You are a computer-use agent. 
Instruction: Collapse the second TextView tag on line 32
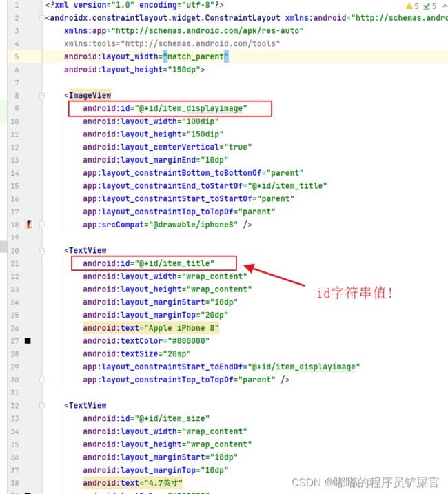(x=41, y=406)
